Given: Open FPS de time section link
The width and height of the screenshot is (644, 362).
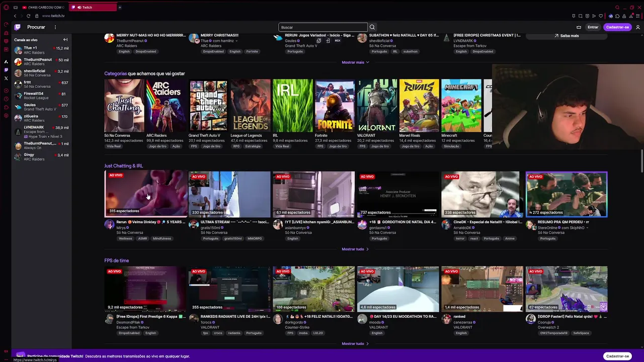Looking at the screenshot, I should [x=116, y=260].
